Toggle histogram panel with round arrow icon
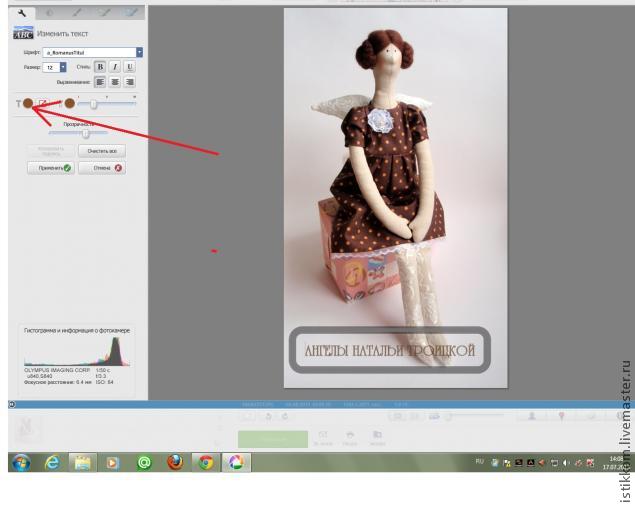Viewport: 635px width, 508px height. pos(12,404)
